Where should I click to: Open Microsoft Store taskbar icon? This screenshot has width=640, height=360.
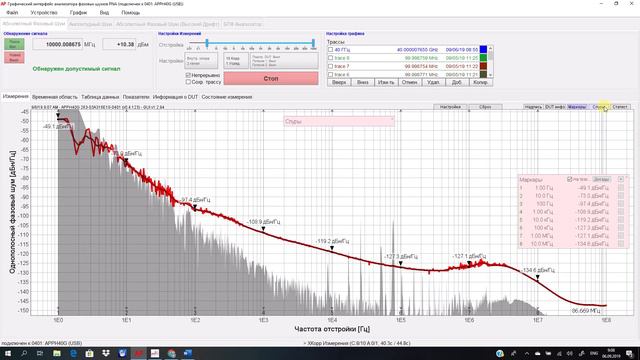[x=89, y=353]
